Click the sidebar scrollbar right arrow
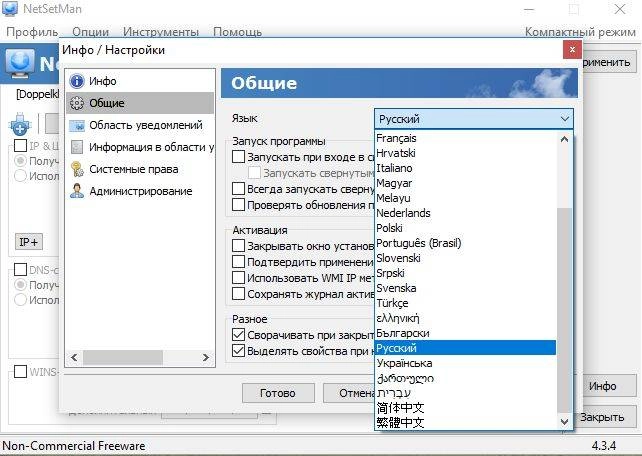Viewport: 642px width, 456px height. coord(206,357)
